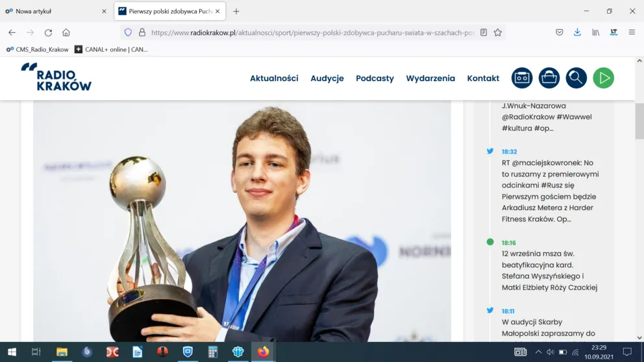Open the Kontakt menu
Viewport: 644px width, 362px height.
click(x=483, y=78)
